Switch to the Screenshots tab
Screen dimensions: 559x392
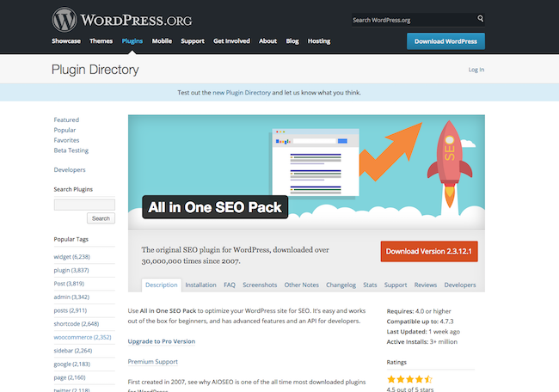point(260,285)
